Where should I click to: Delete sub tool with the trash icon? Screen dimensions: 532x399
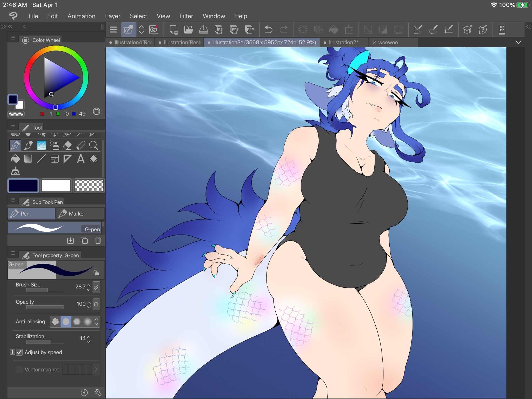pyautogui.click(x=98, y=241)
